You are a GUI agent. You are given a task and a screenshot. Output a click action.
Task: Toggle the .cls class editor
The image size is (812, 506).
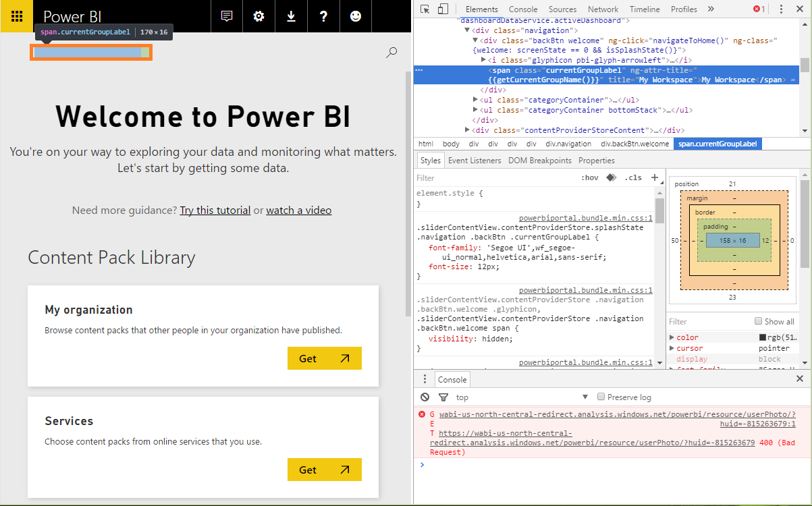point(633,178)
